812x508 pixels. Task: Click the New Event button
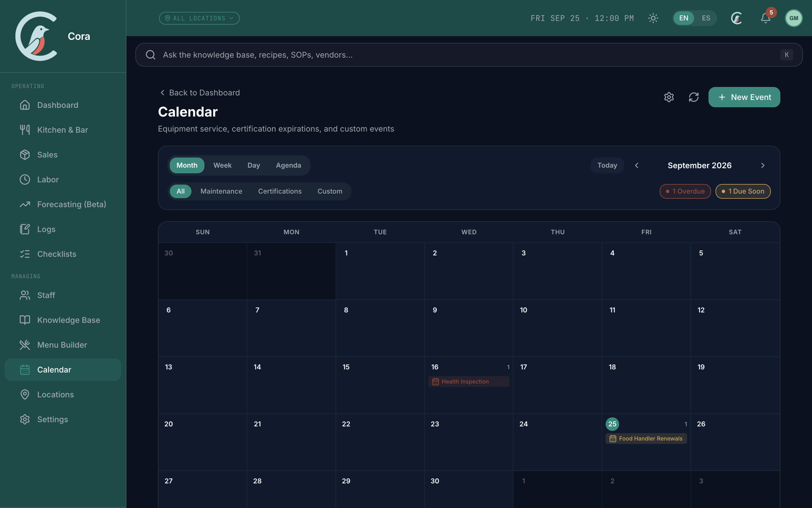[x=744, y=97]
